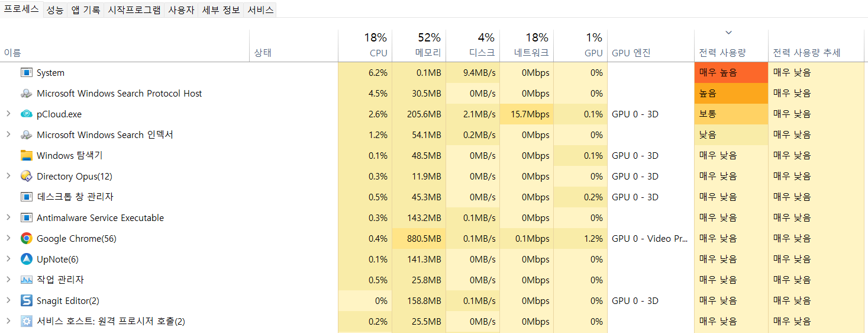Image resolution: width=868 pixels, height=333 pixels.
Task: Open the 시작프로그램 tab
Action: [134, 10]
